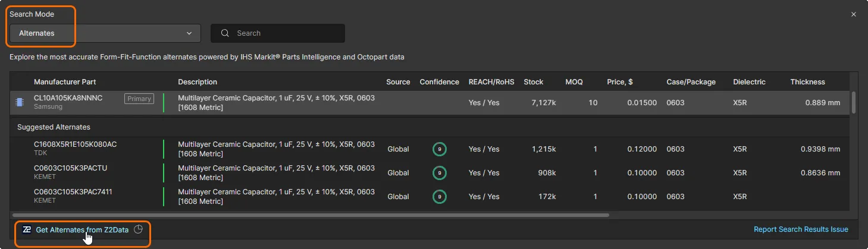Open the Search Mode dropdown
Image resolution: width=868 pixels, height=249 pixels.
[105, 33]
